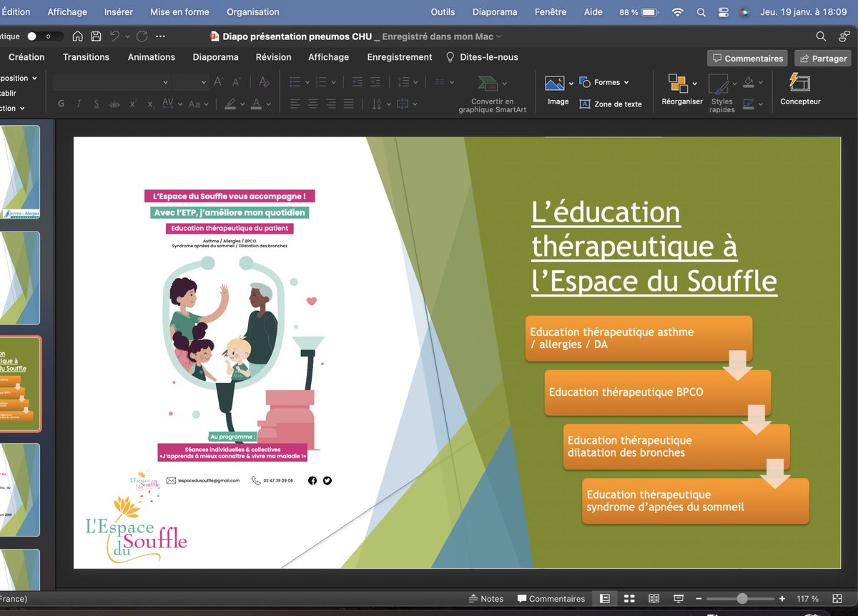Viewport: 858px width, 616px height.
Task: Open the three-dot more options in title bar
Action: (x=160, y=36)
